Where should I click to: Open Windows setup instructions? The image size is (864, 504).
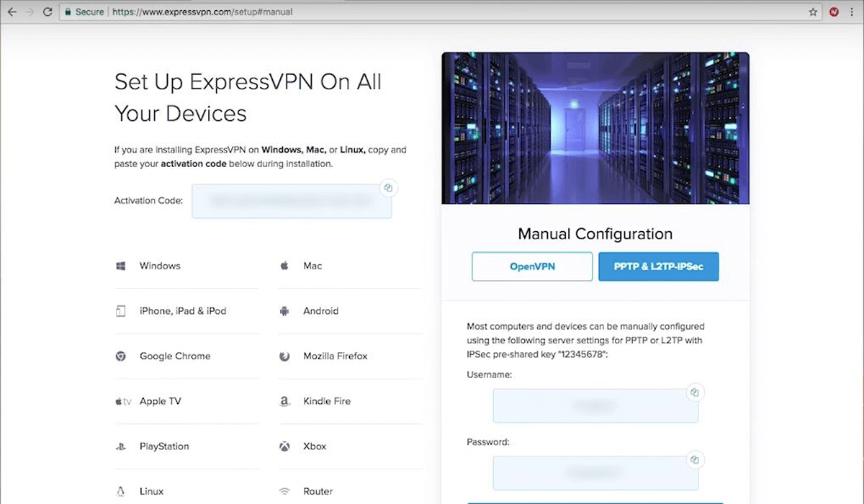point(160,266)
